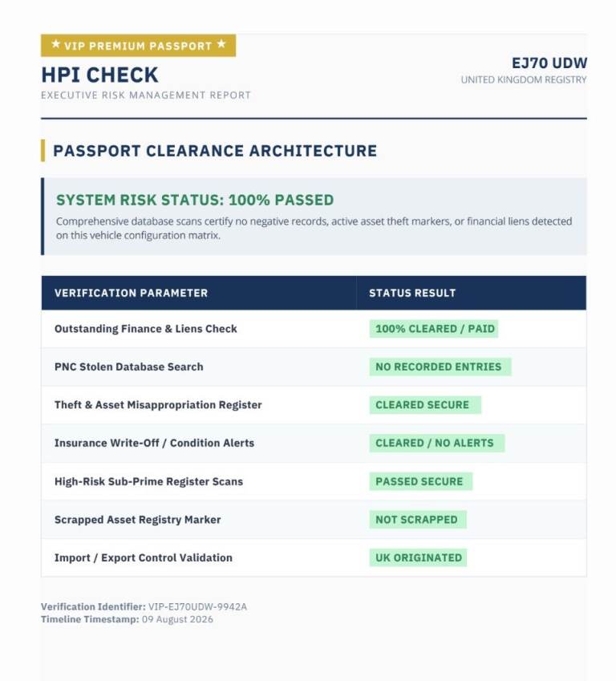This screenshot has width=616, height=681.
Task: Click the United Kingdom Registry label
Action: click(x=524, y=80)
